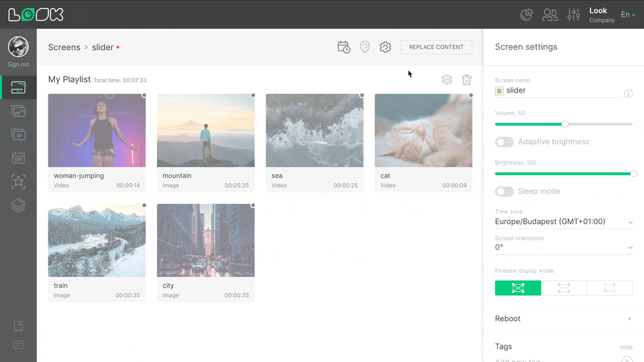Open Screens section in left sidebar
Viewport: 644px width, 362px height.
[x=18, y=87]
